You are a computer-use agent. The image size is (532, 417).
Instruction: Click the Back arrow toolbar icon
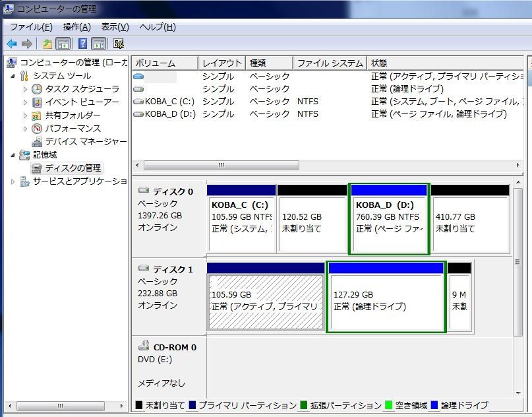pyautogui.click(x=12, y=44)
